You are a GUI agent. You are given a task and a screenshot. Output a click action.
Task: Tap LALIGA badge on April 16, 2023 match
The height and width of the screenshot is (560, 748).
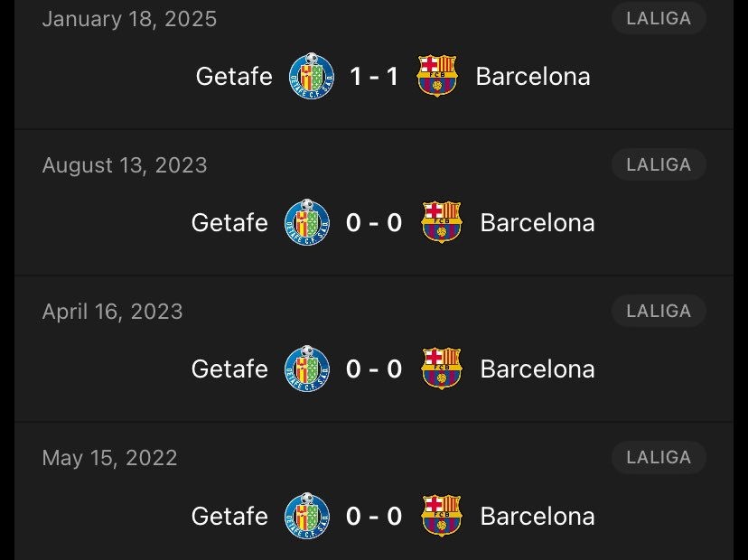659,311
